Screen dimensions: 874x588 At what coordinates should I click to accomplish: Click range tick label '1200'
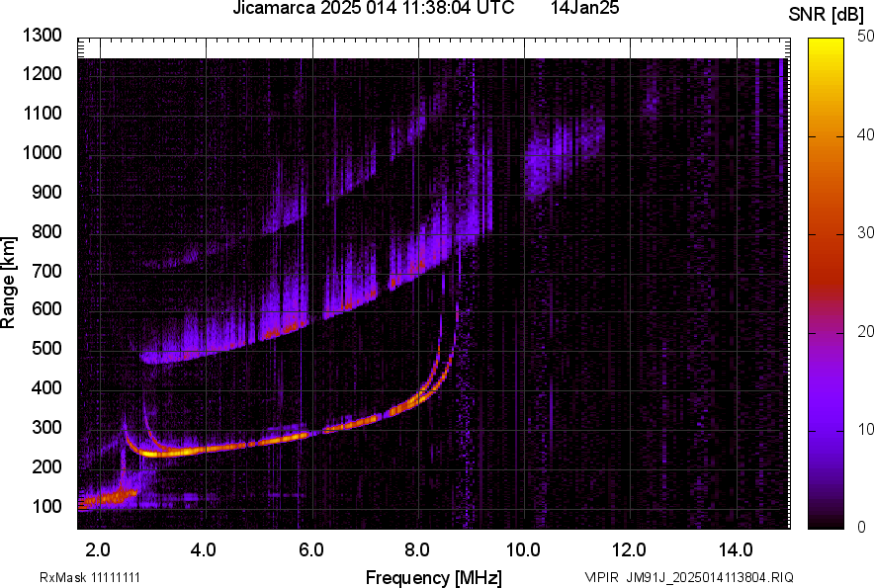tap(42, 73)
